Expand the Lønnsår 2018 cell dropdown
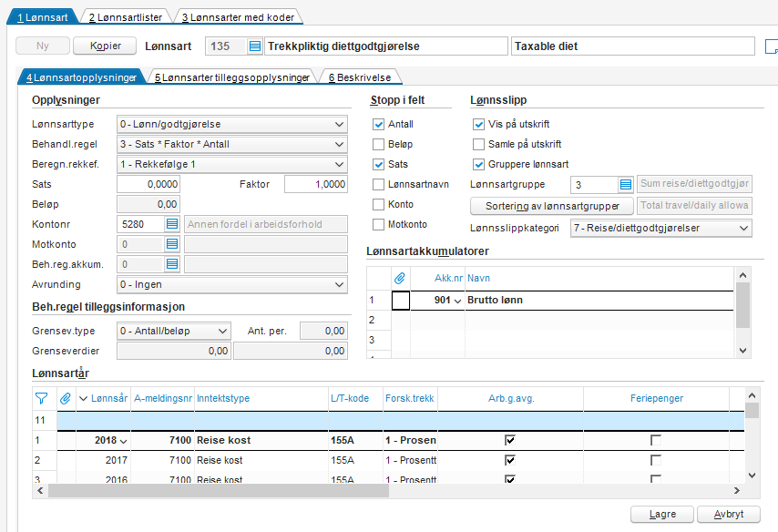Screen dimensions: 778x532 coord(124,441)
